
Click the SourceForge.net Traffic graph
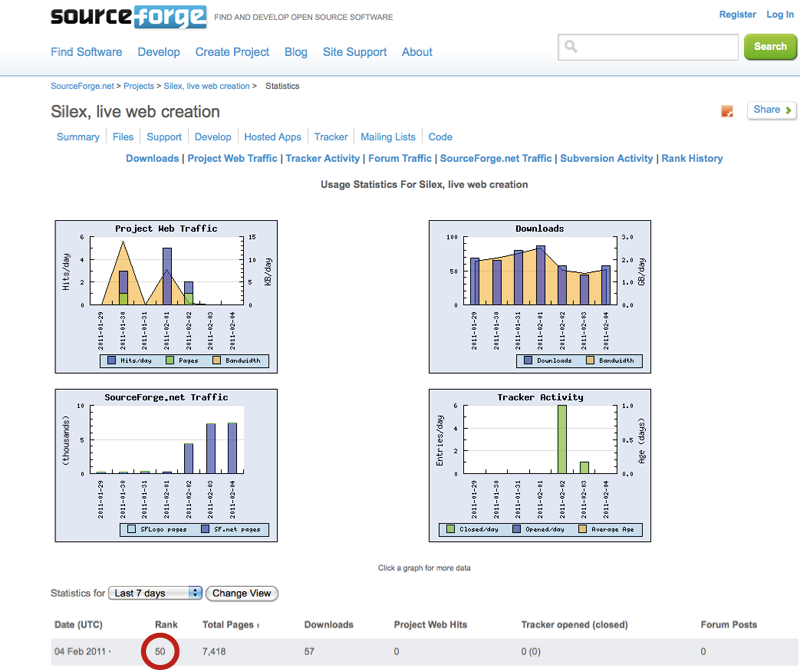coord(166,465)
